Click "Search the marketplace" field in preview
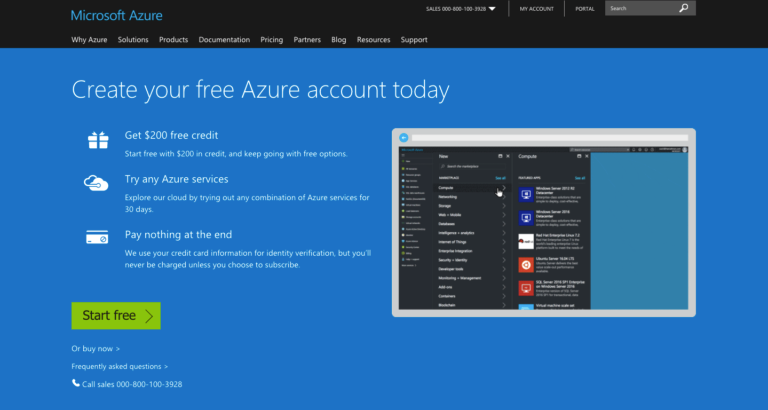The height and width of the screenshot is (410, 768). (473, 167)
